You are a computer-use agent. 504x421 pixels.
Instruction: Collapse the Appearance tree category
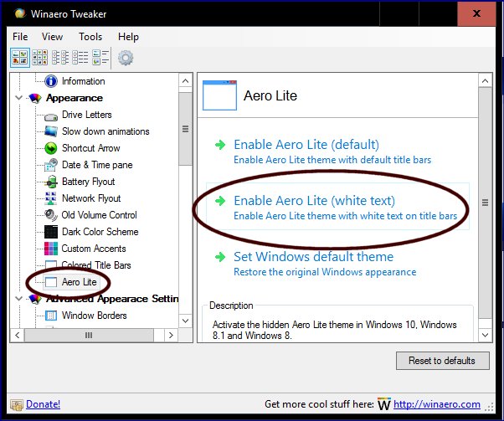coord(18,98)
